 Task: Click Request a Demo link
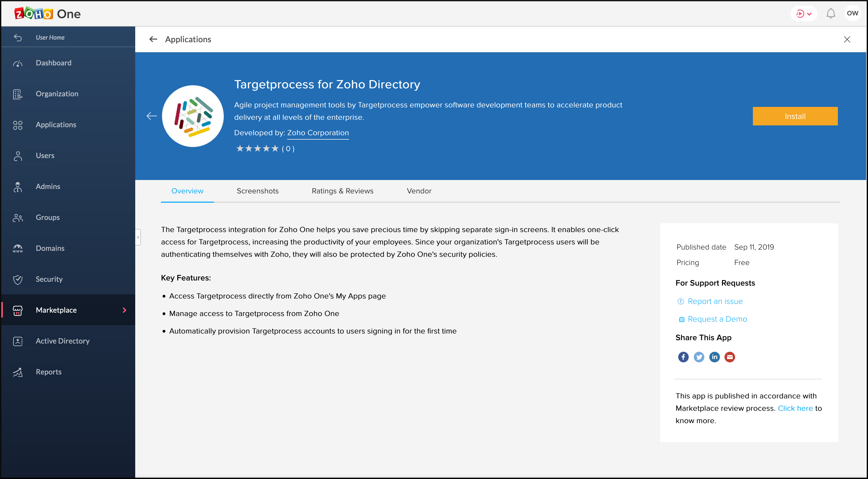[717, 319]
